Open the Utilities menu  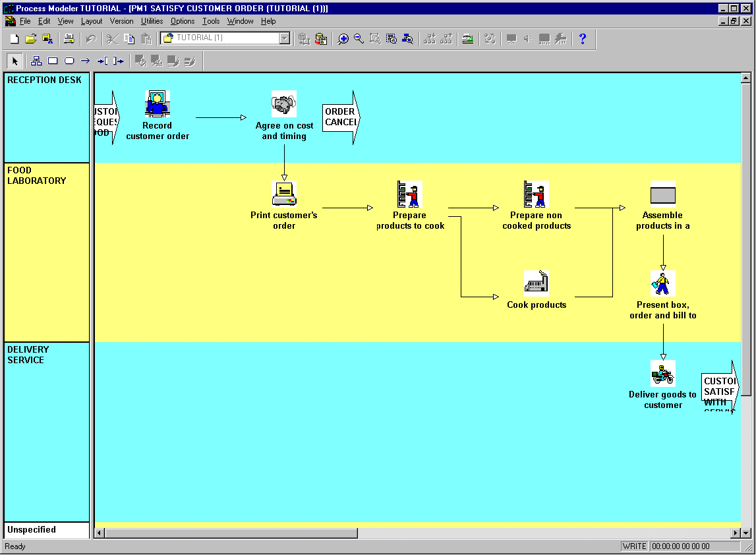[152, 21]
